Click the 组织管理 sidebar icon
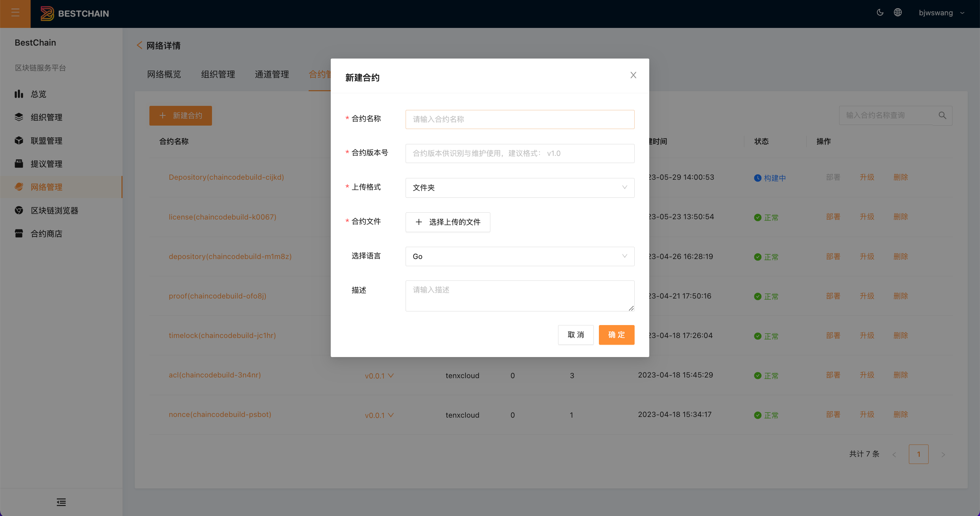 pyautogui.click(x=19, y=117)
